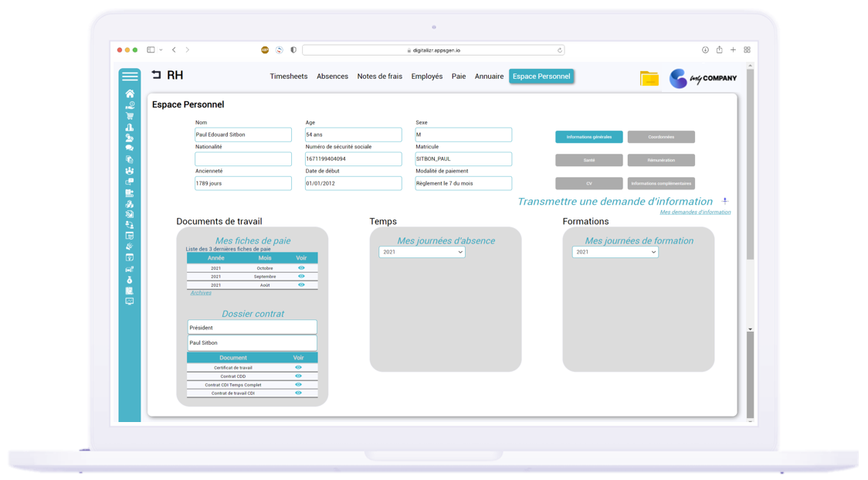Open Mes demandes d'information link
This screenshot has width=868, height=480.
(695, 212)
